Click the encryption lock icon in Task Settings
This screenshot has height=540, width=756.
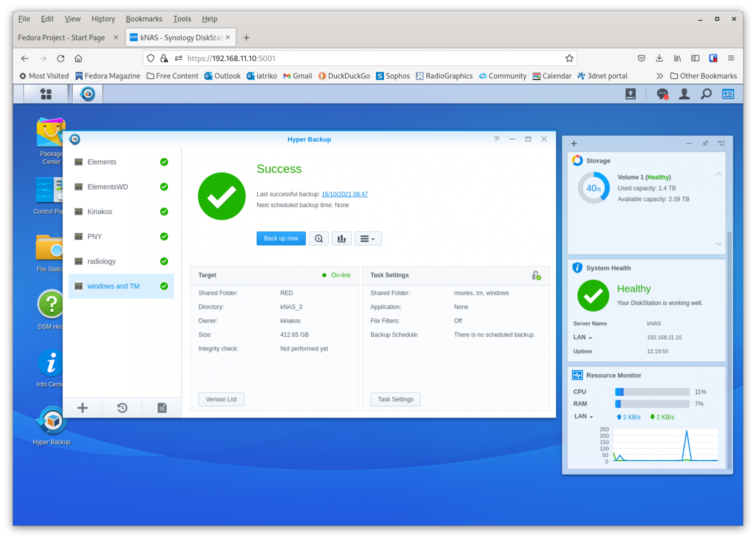[x=536, y=275]
